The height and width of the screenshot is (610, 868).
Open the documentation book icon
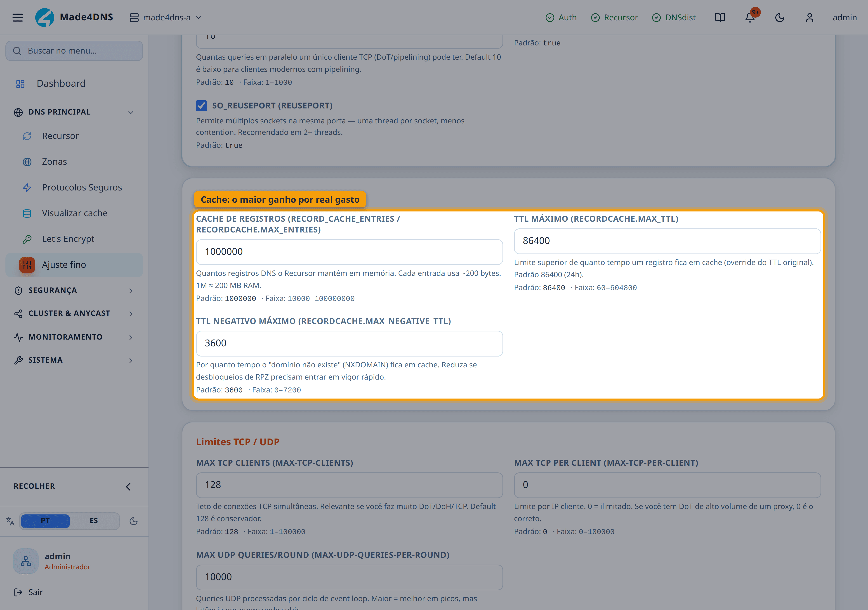pyautogui.click(x=720, y=17)
